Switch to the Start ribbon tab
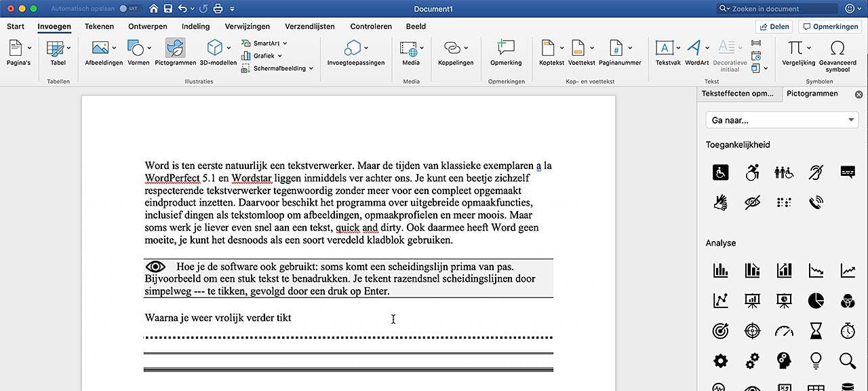This screenshot has width=868, height=391. click(15, 26)
